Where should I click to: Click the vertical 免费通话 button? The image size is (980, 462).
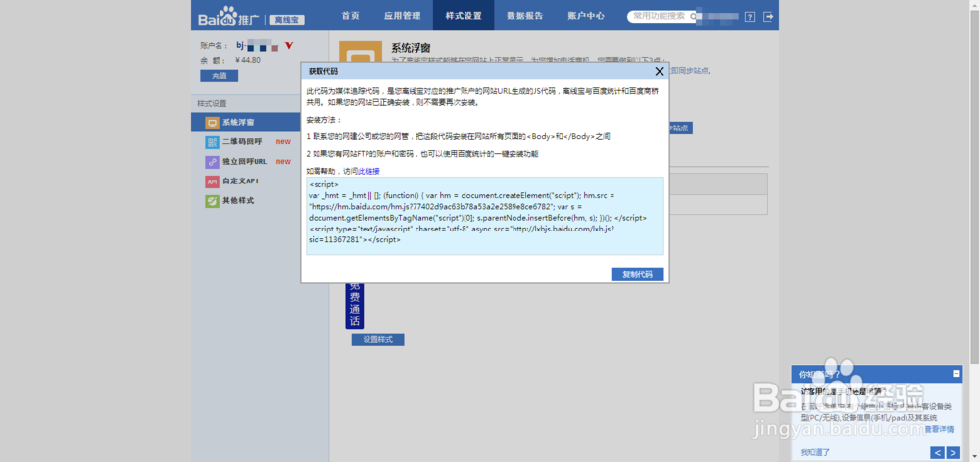[355, 306]
